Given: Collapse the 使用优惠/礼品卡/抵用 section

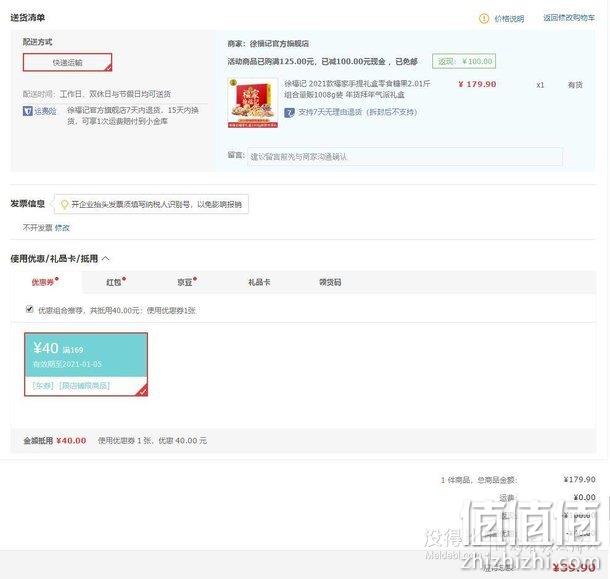Looking at the screenshot, I should click(106, 258).
